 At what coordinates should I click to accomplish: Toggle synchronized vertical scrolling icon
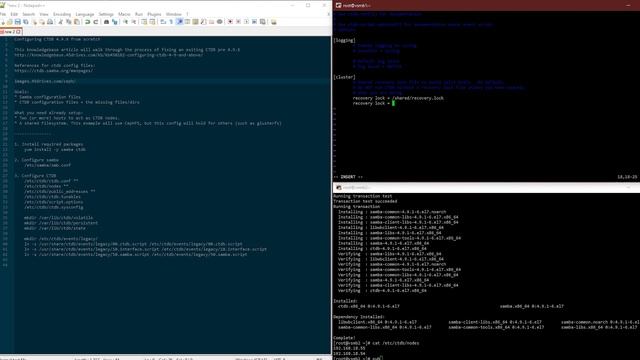[144, 22]
